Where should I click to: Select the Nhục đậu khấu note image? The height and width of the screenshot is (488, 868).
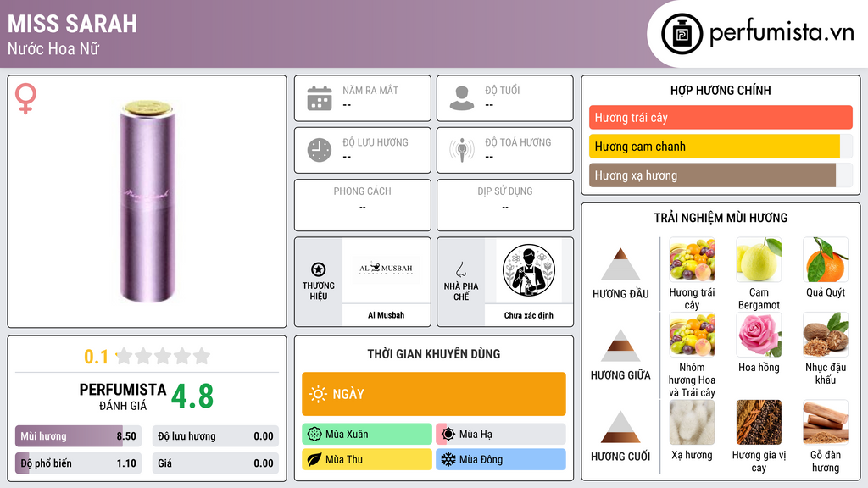click(826, 335)
